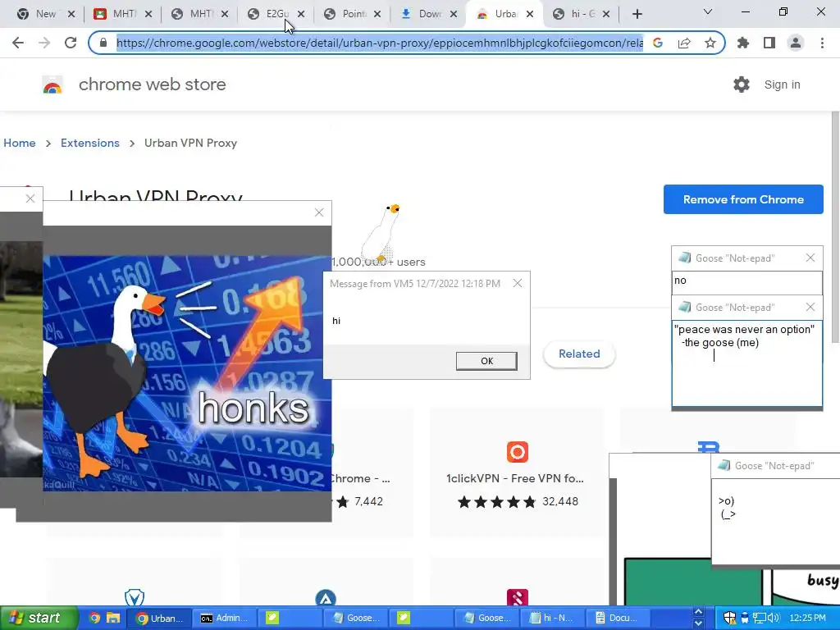Image resolution: width=840 pixels, height=630 pixels.
Task: Click Remove from Chrome button
Action: pos(743,199)
